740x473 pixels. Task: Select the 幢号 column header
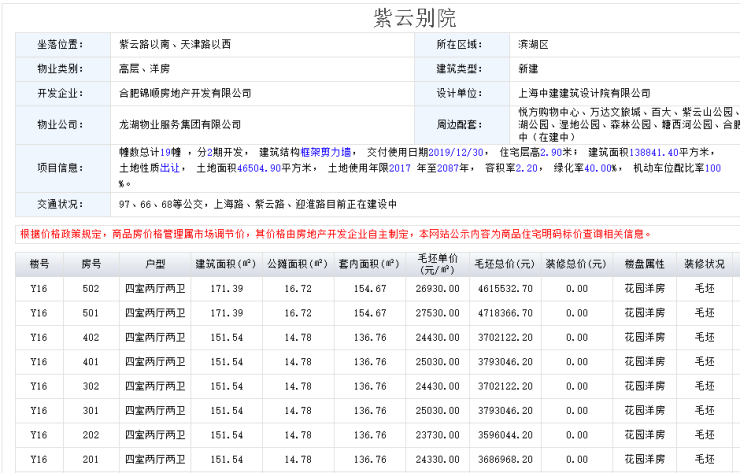click(x=39, y=265)
